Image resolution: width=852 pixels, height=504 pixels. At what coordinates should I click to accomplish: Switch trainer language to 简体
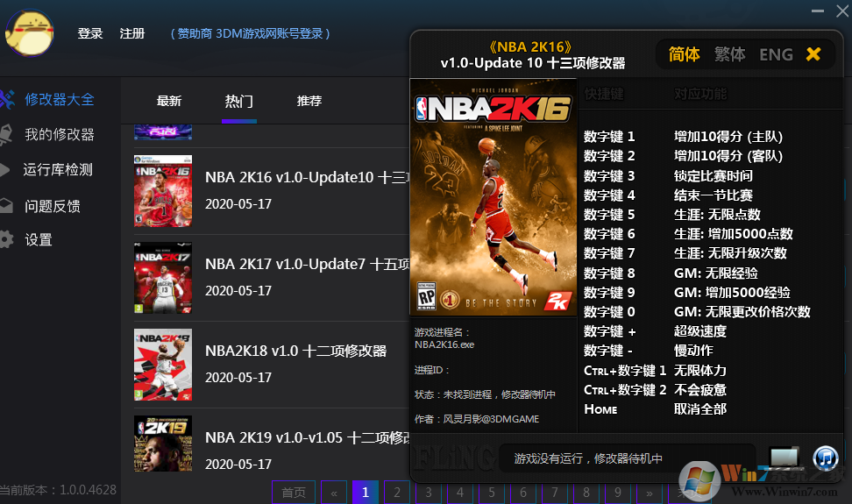click(x=684, y=54)
